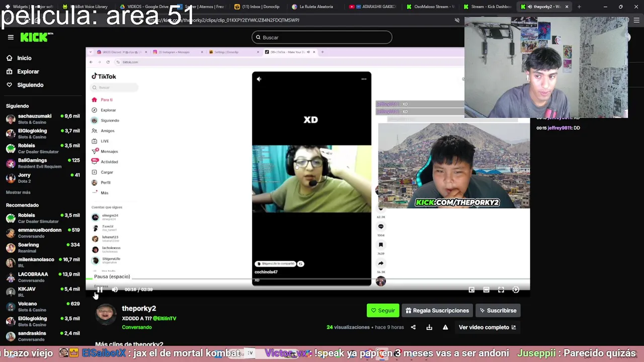Click the green Seguir button
This screenshot has width=644, height=362.
point(383,311)
